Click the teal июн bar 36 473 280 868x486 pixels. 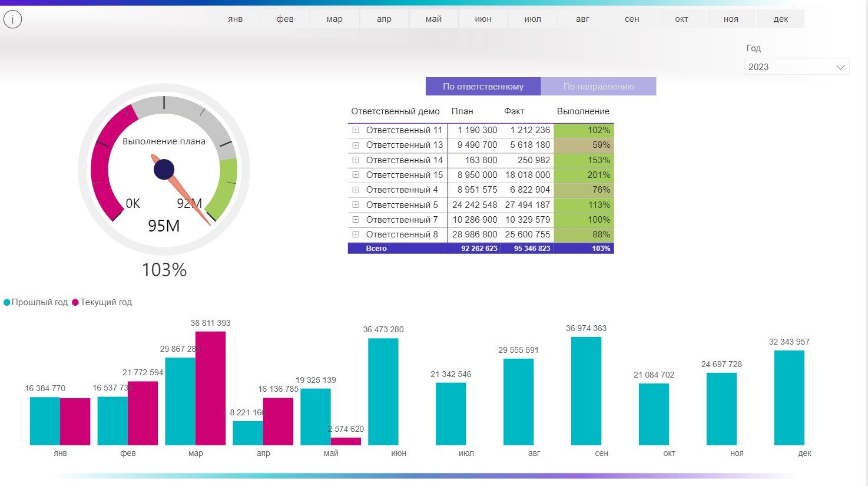(x=383, y=392)
